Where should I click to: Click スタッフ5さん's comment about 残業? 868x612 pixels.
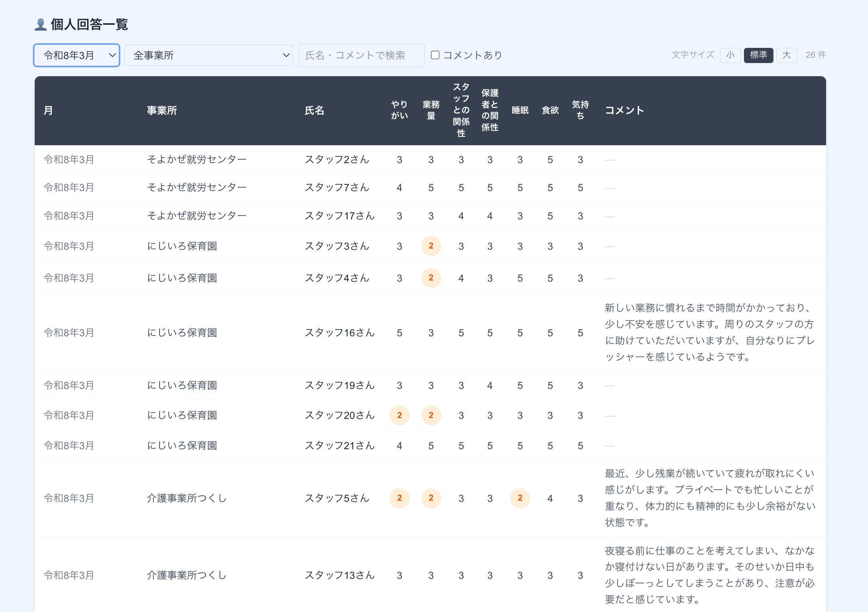[x=710, y=498]
